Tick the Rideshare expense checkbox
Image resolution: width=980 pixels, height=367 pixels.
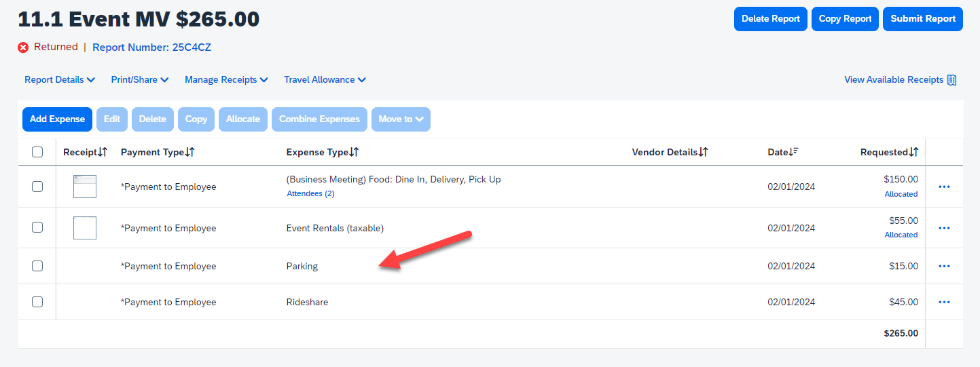[x=37, y=302]
